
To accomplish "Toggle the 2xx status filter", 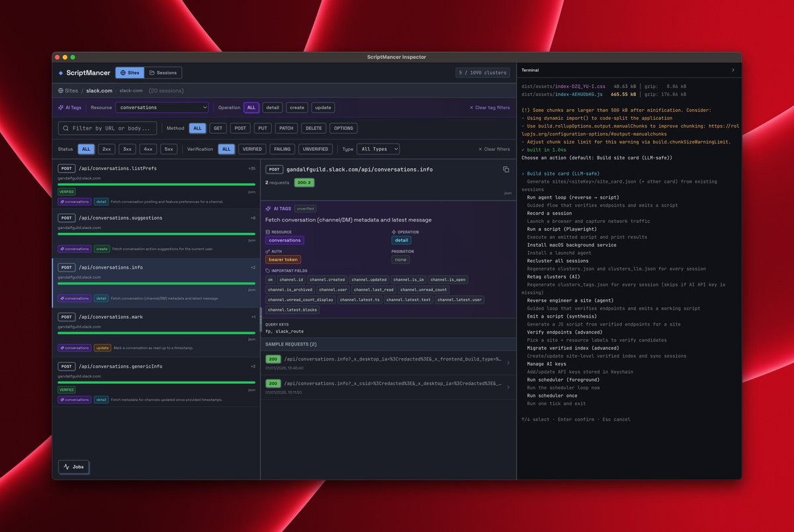I will (107, 149).
